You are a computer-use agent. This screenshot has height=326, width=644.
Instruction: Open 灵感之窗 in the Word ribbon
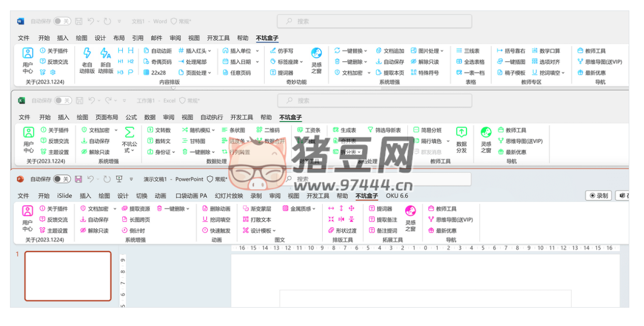click(316, 61)
